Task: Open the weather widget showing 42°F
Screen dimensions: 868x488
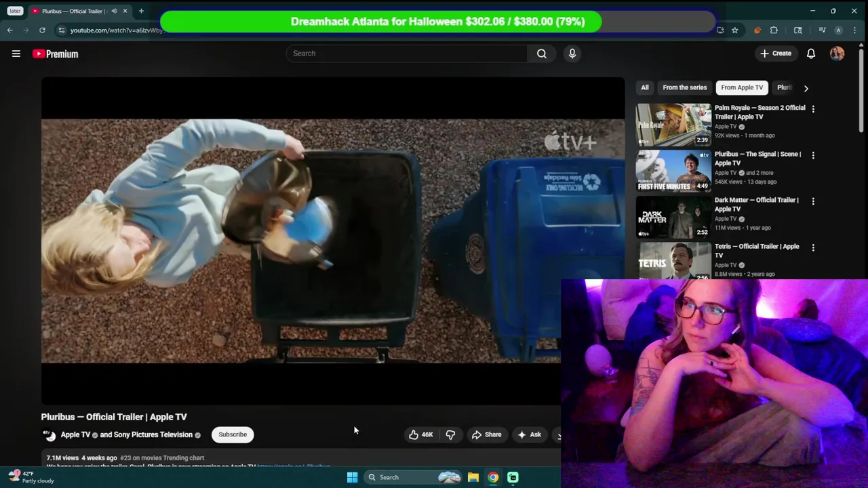Action: 31,477
